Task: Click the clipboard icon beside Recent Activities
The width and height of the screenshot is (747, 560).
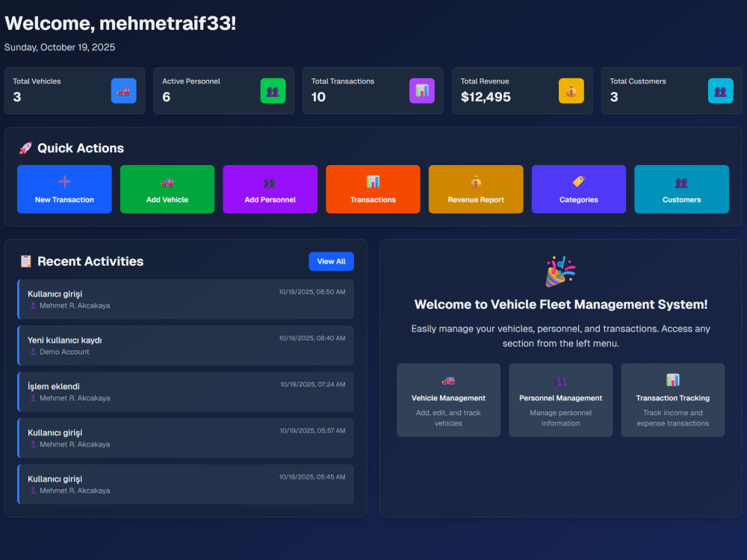Action: 25,261
